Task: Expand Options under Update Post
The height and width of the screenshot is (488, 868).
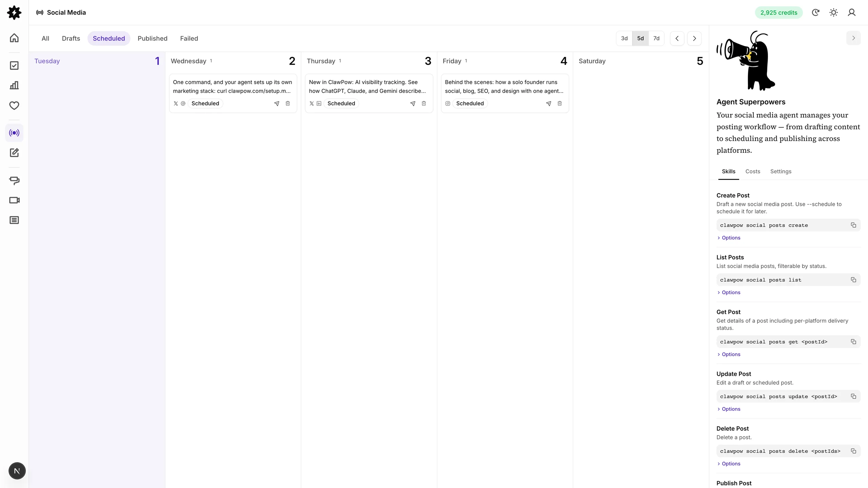Action: [x=729, y=409]
